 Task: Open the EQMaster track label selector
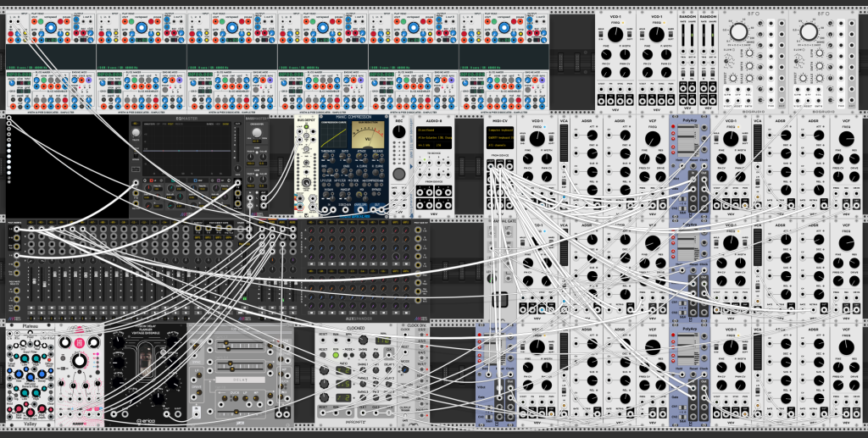136,124
